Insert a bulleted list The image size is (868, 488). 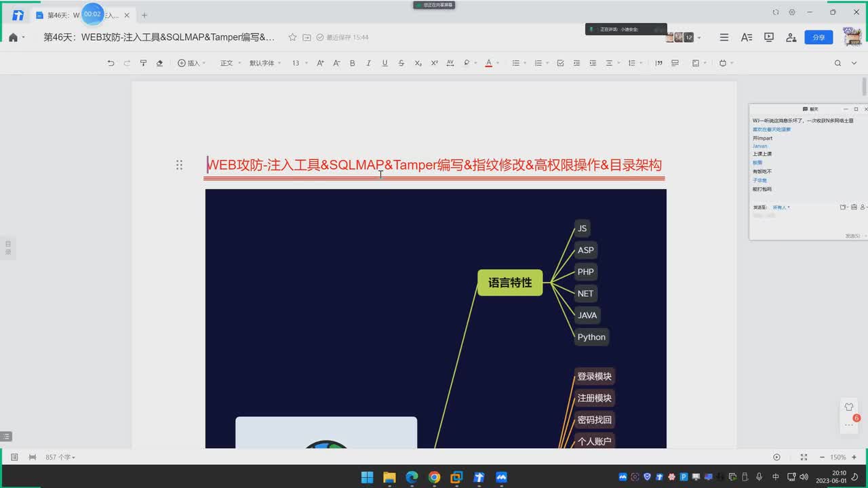click(516, 63)
